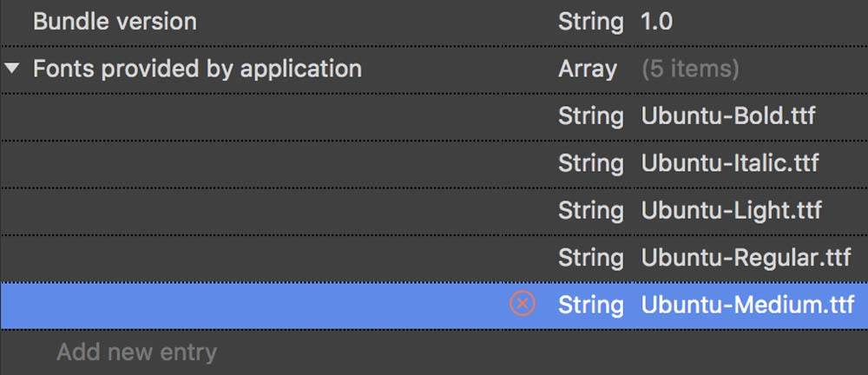
Task: Click the String type beside Ubuntu-Medium.ttf
Action: [590, 305]
